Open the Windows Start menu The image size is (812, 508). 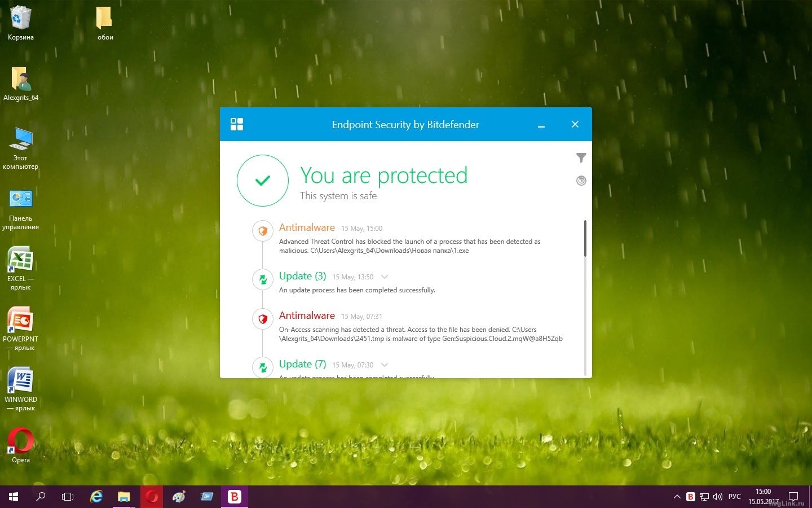click(14, 497)
